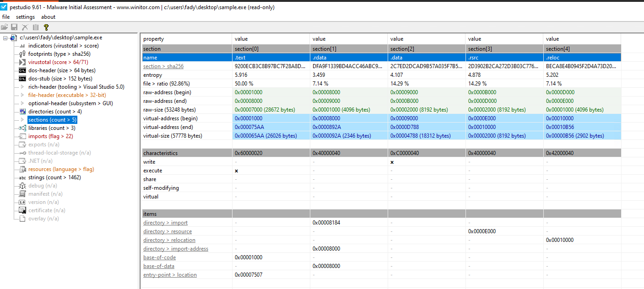Click raw-size cell 0x00007000 (28672 bytes)
Screen dimensions: 644x289
click(271, 110)
